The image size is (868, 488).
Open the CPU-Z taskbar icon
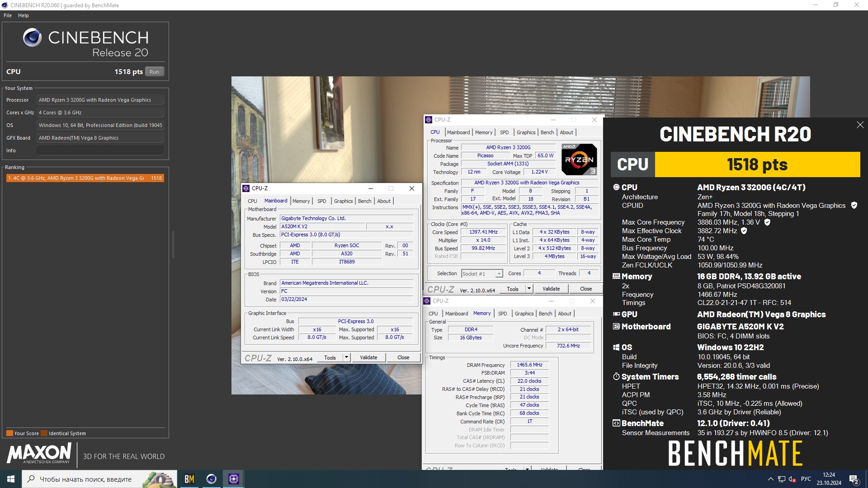tap(233, 479)
